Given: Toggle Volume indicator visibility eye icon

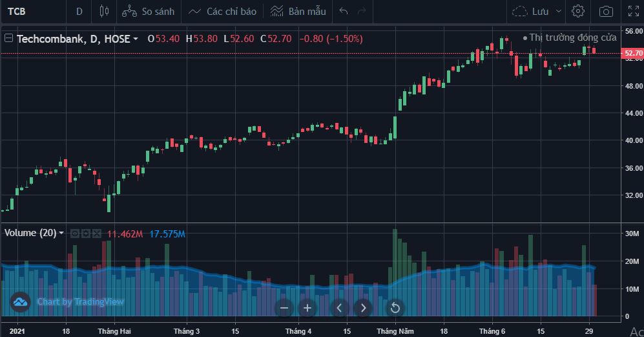Looking at the screenshot, I should coord(75,234).
